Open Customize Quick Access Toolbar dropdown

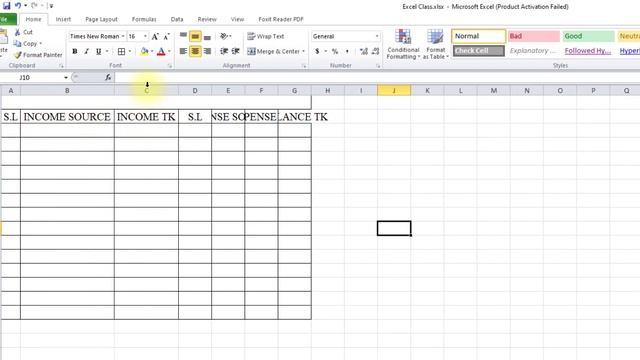click(x=51, y=6)
